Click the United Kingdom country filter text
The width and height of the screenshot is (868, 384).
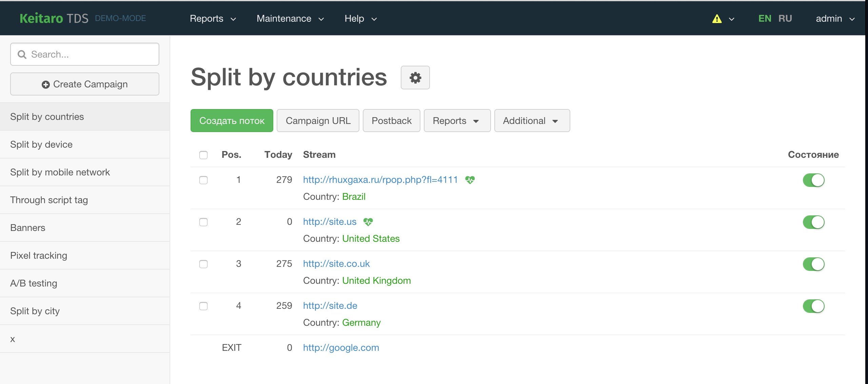(376, 281)
